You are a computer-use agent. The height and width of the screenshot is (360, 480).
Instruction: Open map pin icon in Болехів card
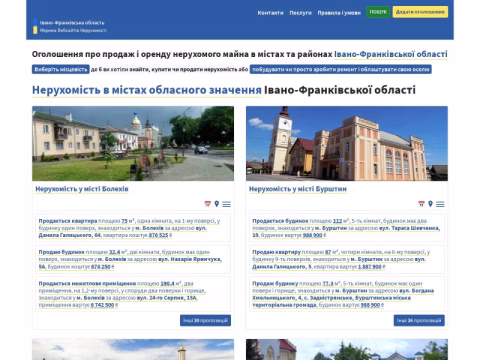click(x=217, y=204)
